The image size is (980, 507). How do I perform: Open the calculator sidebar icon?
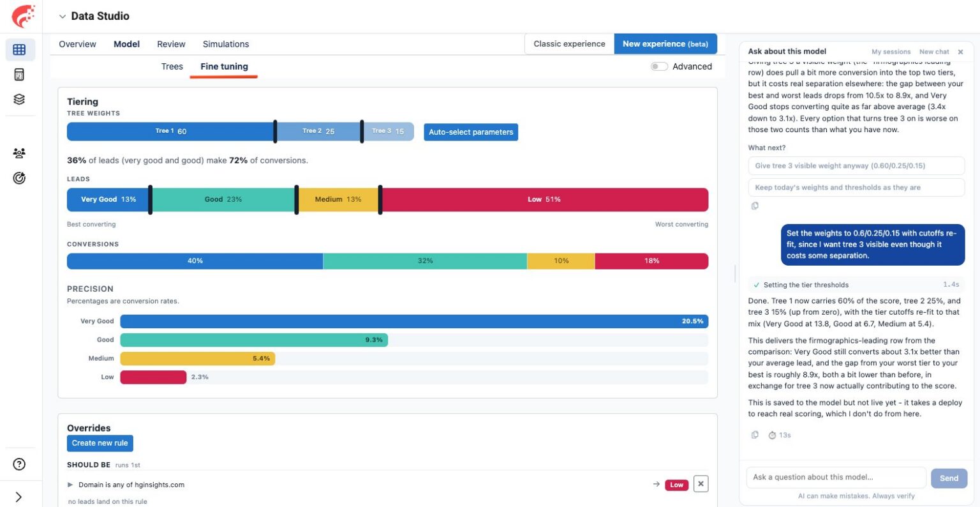(x=19, y=75)
